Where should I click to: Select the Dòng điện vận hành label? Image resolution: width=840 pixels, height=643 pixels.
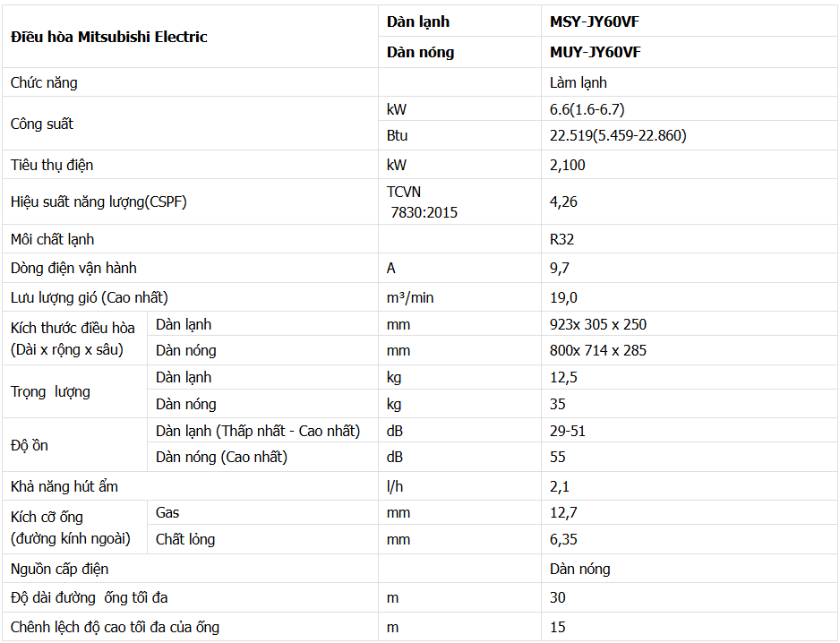click(x=73, y=268)
